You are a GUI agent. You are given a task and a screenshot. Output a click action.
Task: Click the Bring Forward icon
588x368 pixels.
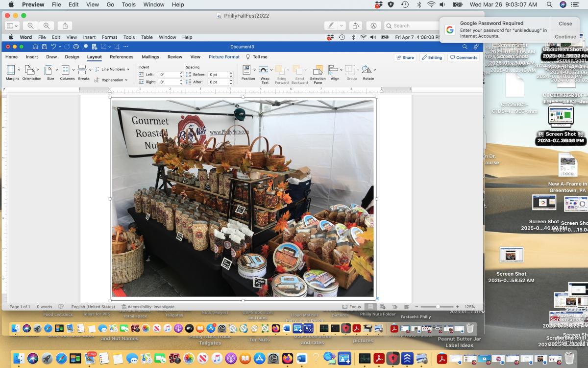(280, 70)
